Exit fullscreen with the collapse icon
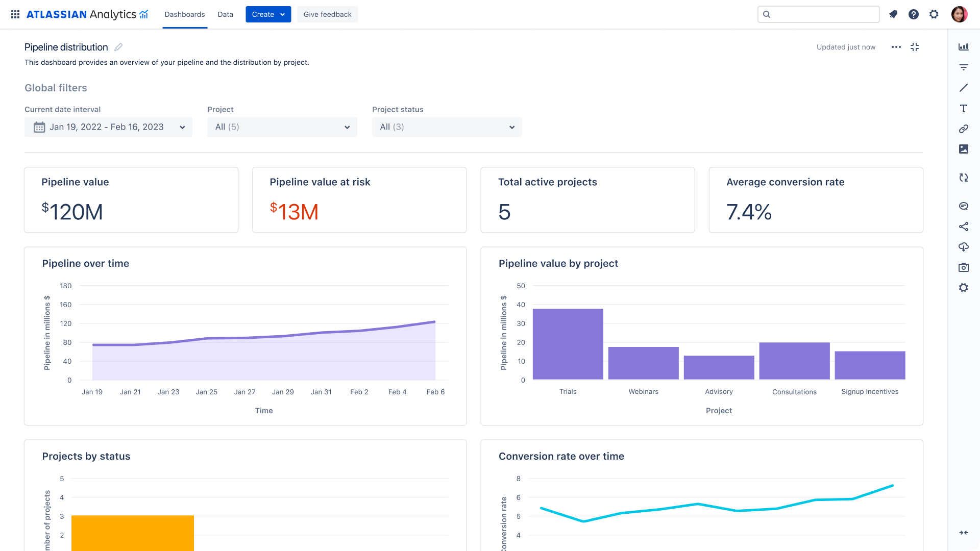The height and width of the screenshot is (551, 980). tap(915, 47)
